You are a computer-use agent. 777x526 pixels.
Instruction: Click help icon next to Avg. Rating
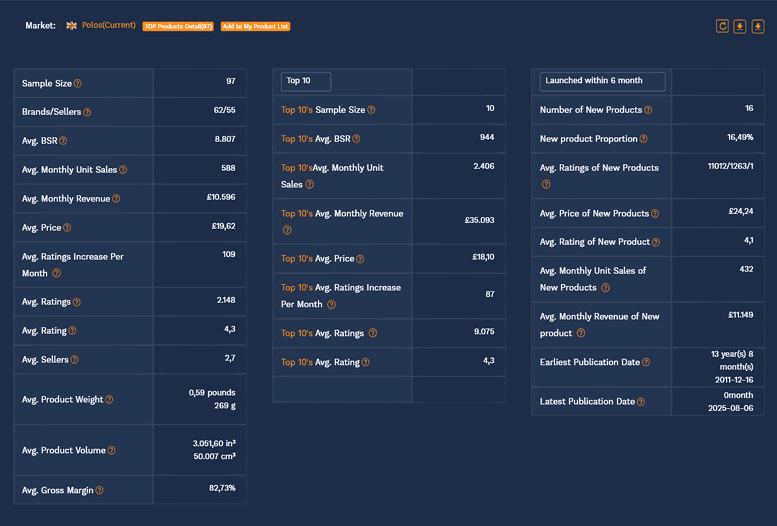[72, 331]
